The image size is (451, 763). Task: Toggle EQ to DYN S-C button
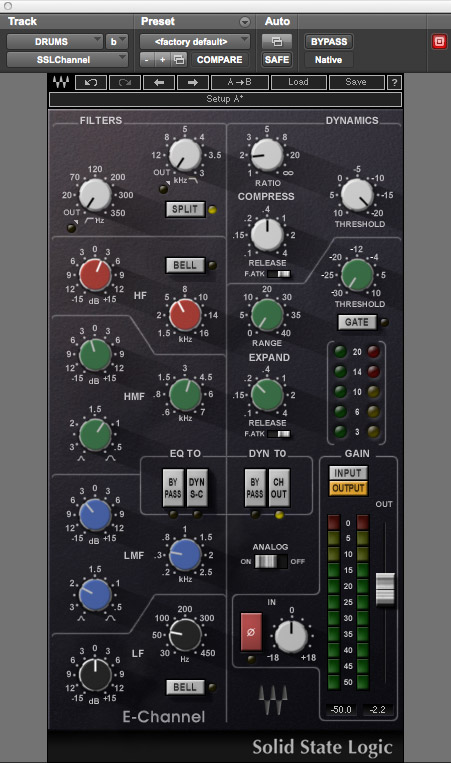coord(197,488)
